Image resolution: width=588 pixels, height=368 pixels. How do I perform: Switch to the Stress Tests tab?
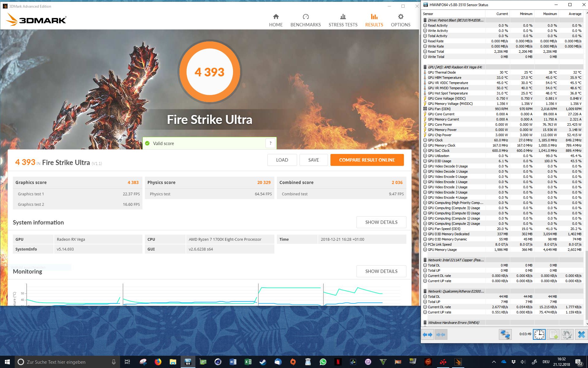[343, 20]
